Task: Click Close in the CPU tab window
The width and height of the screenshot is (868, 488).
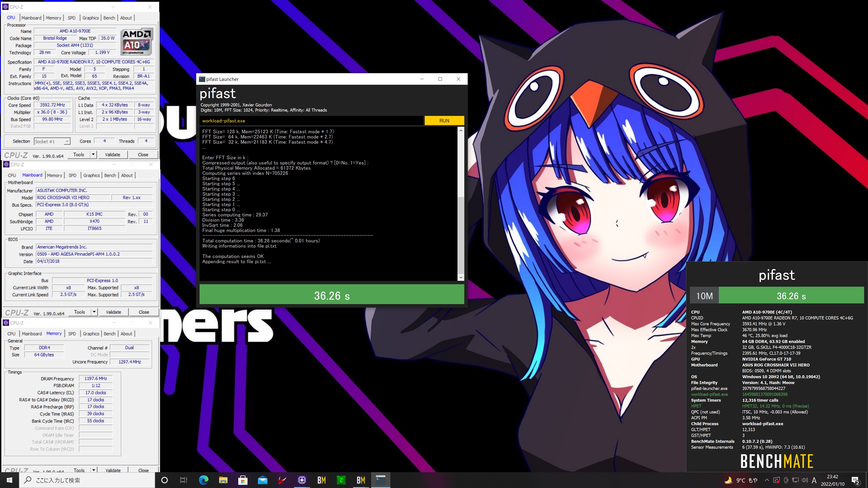Action: (143, 155)
